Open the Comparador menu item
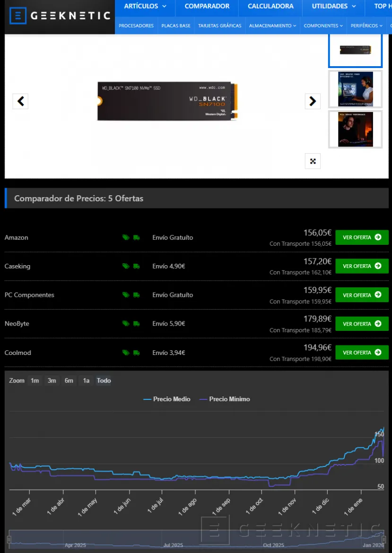This screenshot has width=392, height=553. click(x=207, y=7)
